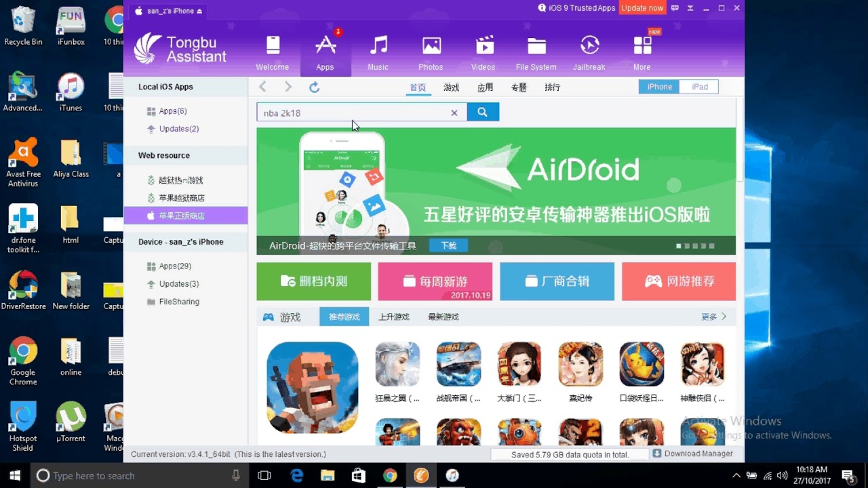
Task: Open the Music section
Action: 378,52
